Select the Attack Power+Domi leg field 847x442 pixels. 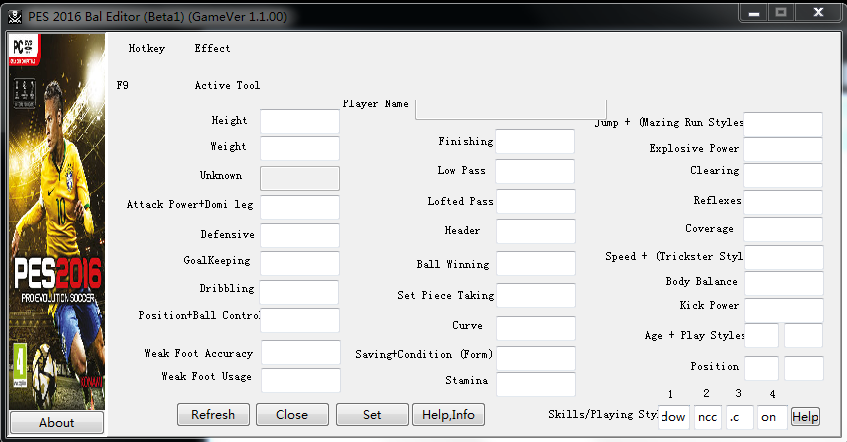point(300,207)
